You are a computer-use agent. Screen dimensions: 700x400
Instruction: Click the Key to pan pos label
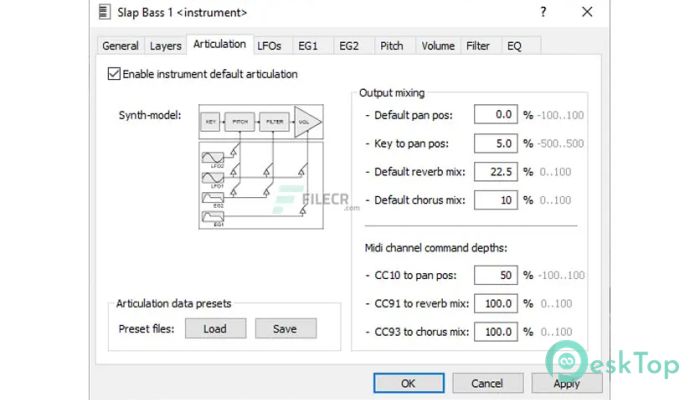[x=412, y=144]
